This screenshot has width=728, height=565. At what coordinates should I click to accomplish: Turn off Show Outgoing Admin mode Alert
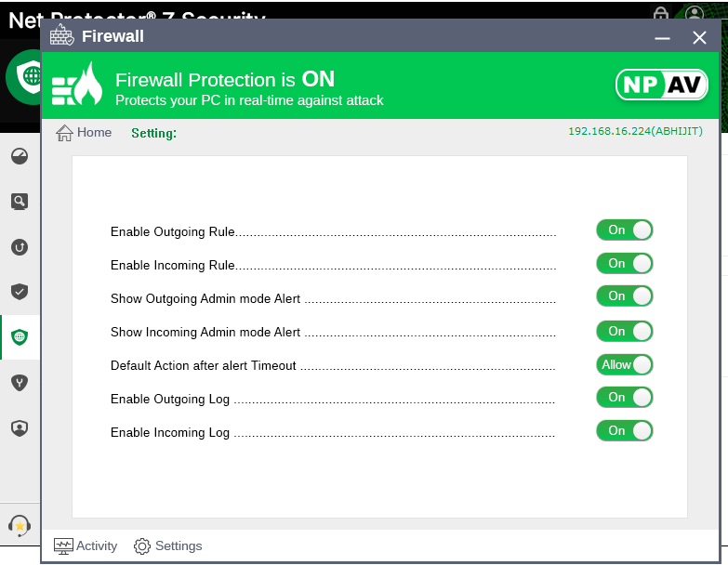point(625,296)
